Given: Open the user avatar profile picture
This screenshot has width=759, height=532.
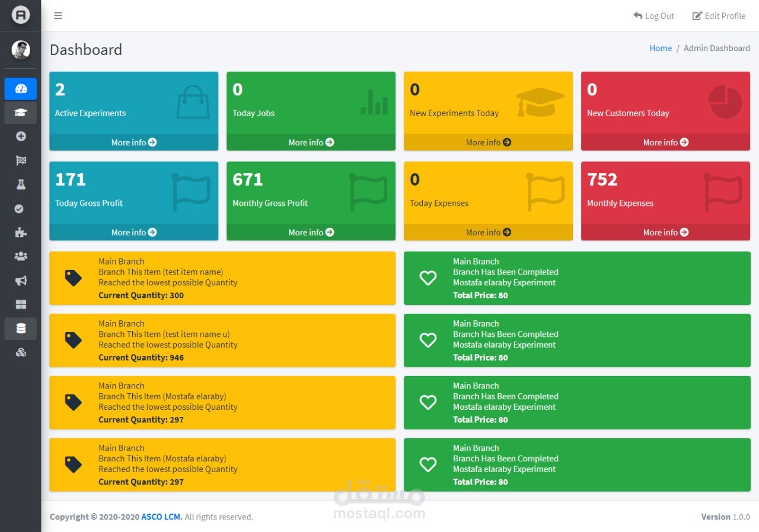Looking at the screenshot, I should coord(21,50).
